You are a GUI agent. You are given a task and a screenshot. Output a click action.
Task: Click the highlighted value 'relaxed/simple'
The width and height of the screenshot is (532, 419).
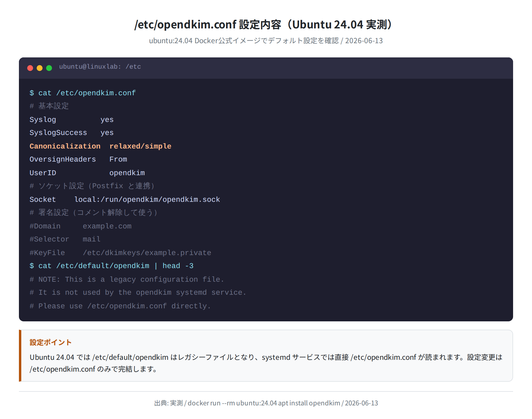pyautogui.click(x=140, y=146)
